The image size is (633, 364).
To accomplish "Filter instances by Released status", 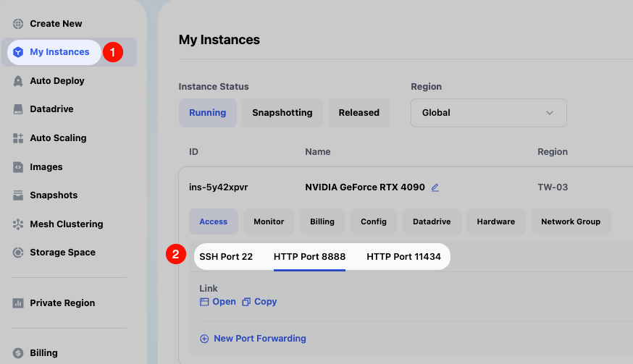I will click(359, 113).
